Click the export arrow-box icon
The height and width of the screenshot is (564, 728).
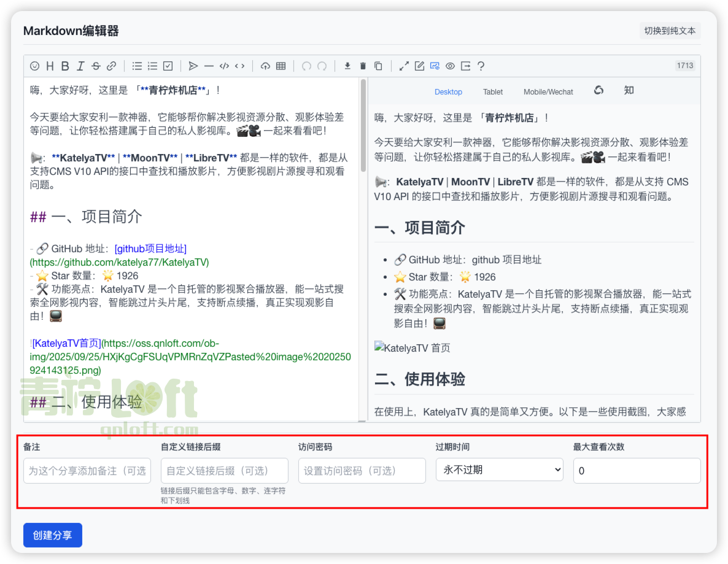click(466, 66)
